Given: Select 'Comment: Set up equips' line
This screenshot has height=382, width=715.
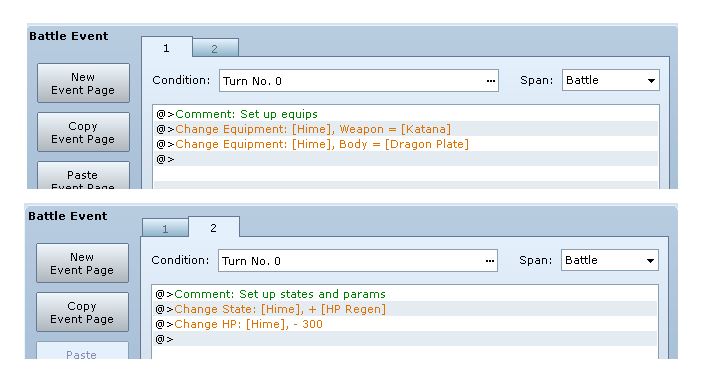Looking at the screenshot, I should point(407,114).
